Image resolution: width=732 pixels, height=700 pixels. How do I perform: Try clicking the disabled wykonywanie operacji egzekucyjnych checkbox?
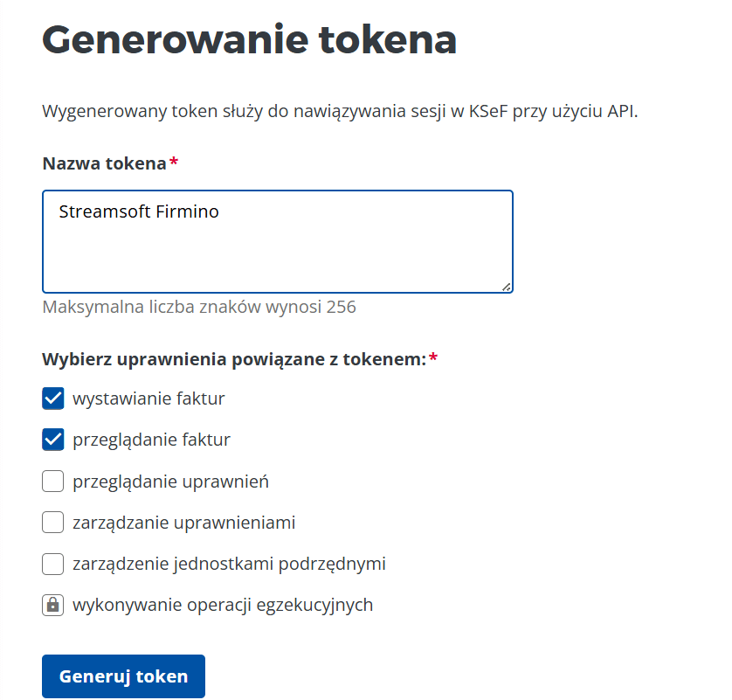[52, 604]
